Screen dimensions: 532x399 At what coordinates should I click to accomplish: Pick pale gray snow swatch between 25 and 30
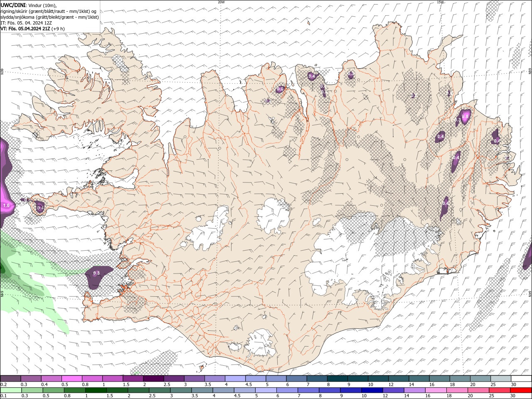pos(501,379)
